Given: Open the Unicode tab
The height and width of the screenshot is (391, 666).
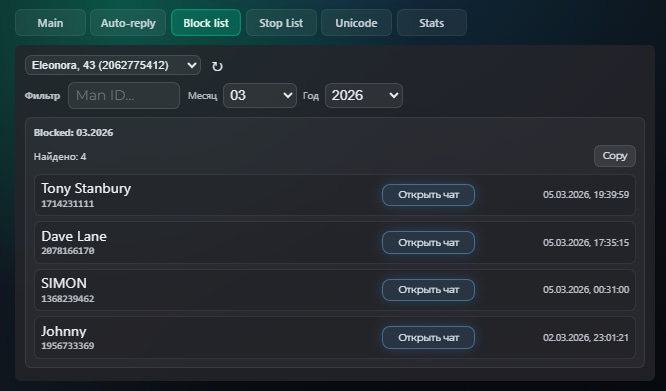Looking at the screenshot, I should pos(356,23).
